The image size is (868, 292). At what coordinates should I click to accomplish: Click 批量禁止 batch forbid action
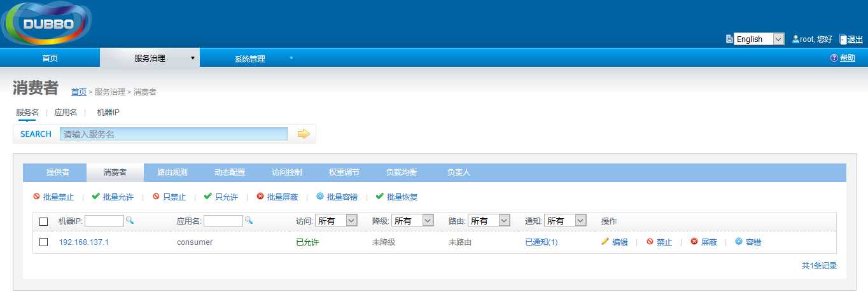pos(53,197)
